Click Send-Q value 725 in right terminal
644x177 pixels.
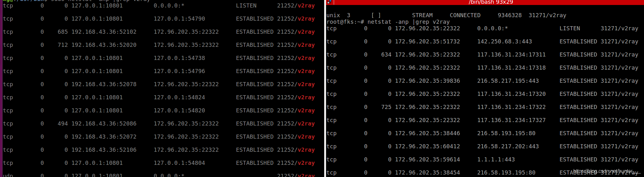click(x=386, y=107)
